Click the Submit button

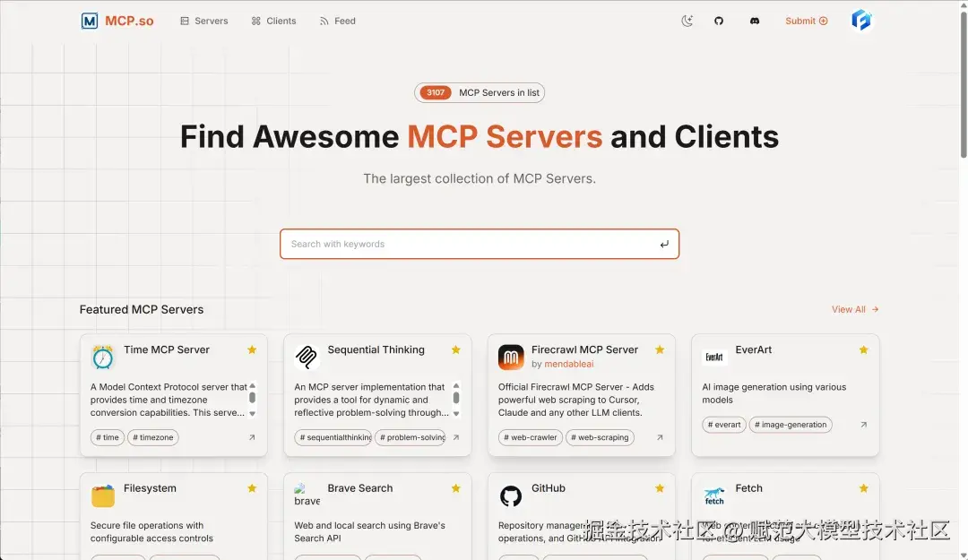pos(807,21)
